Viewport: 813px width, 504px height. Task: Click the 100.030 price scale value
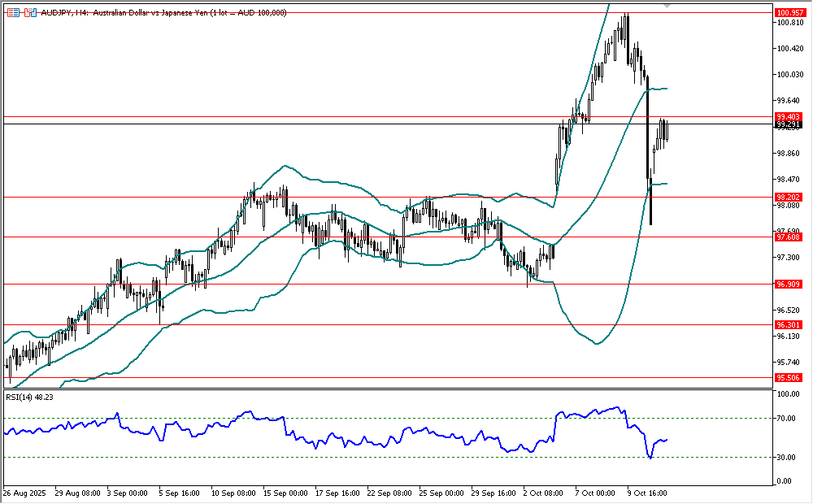tap(789, 75)
